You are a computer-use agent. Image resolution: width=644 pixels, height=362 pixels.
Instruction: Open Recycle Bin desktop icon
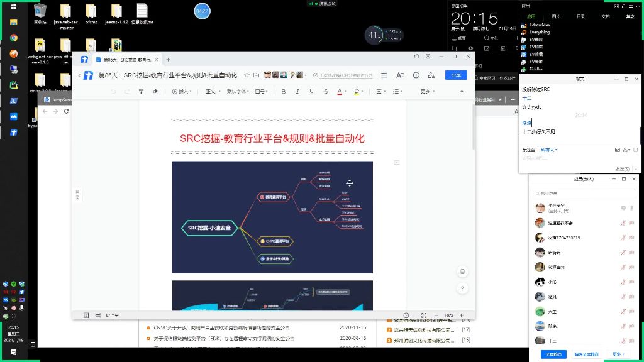(x=40, y=14)
